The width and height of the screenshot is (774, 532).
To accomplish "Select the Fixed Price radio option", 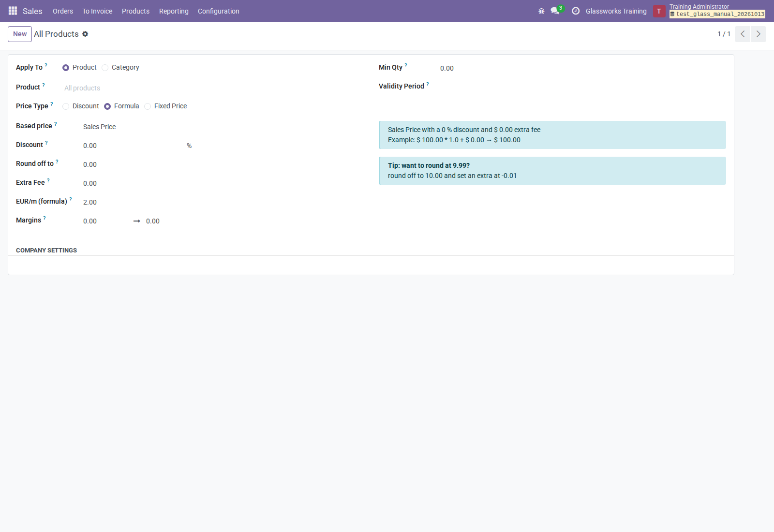I will point(148,106).
